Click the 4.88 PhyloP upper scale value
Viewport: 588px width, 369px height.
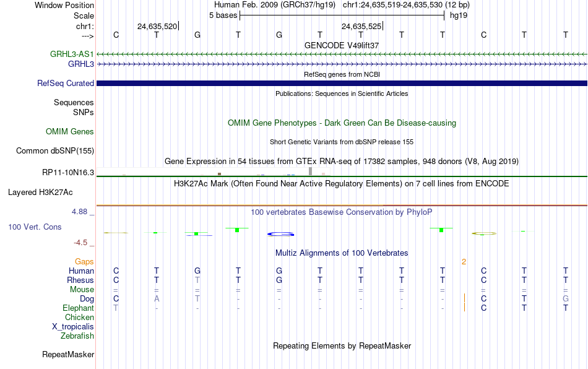tap(79, 212)
